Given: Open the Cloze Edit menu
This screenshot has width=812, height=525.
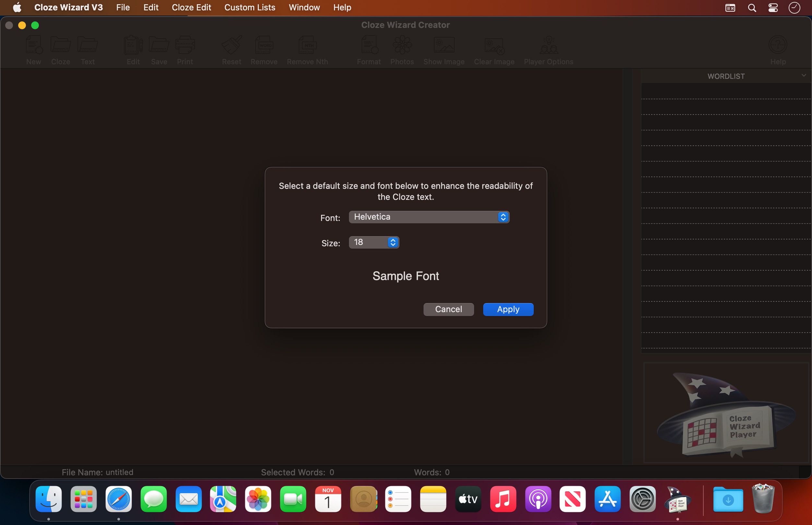Looking at the screenshot, I should pos(191,7).
